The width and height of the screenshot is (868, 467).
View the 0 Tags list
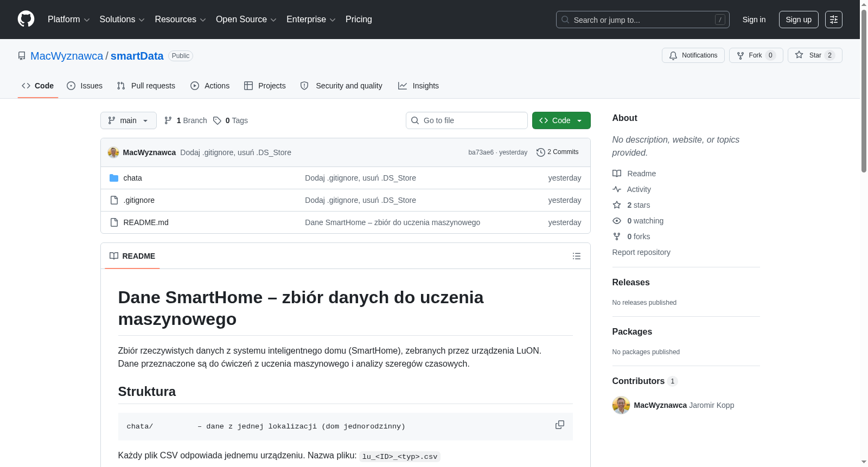[x=231, y=120]
